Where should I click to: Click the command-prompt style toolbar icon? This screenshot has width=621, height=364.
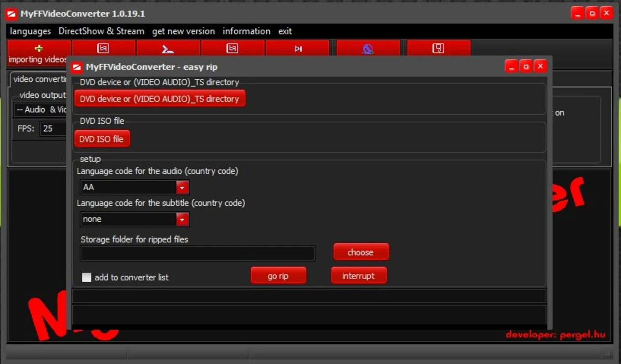coord(168,48)
